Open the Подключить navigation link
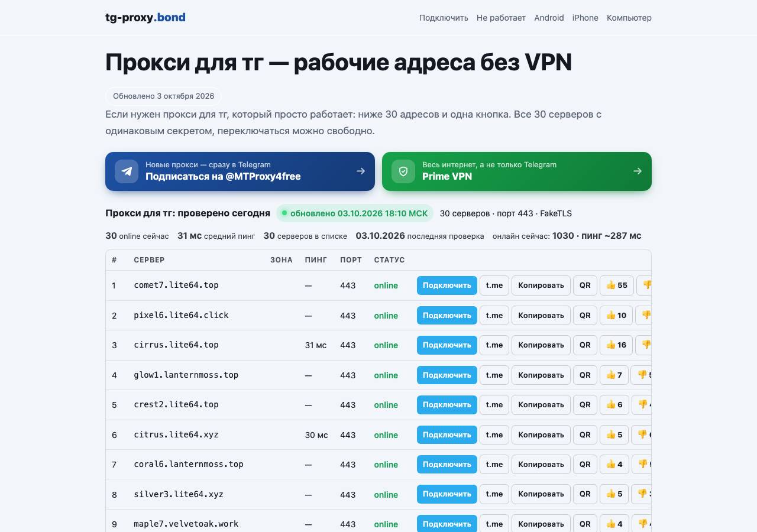The width and height of the screenshot is (757, 532). [444, 18]
